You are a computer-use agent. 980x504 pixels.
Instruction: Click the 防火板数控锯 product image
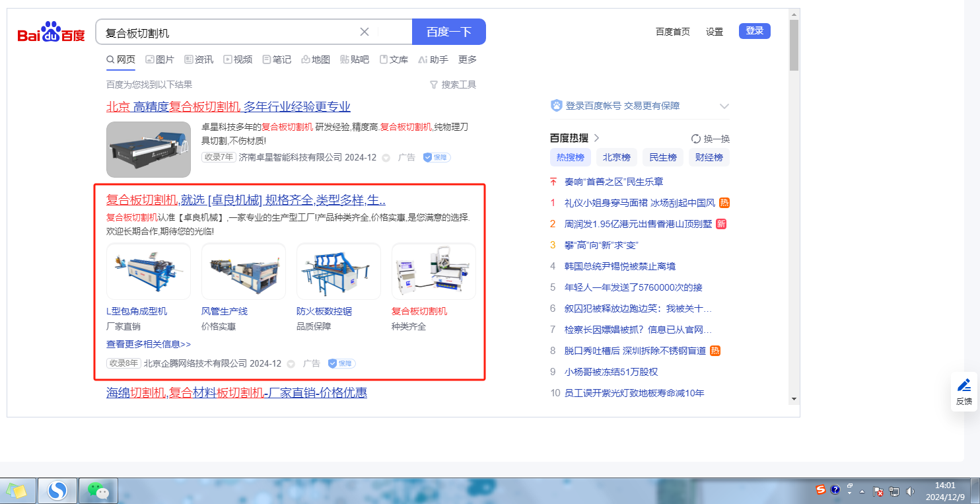point(339,271)
